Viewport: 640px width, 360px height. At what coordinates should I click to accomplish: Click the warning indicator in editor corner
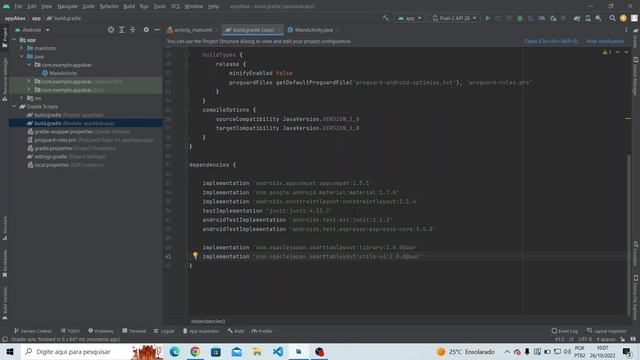(607, 52)
